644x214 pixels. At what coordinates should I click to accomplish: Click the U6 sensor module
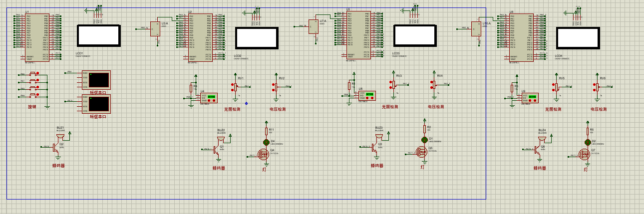click(367, 96)
